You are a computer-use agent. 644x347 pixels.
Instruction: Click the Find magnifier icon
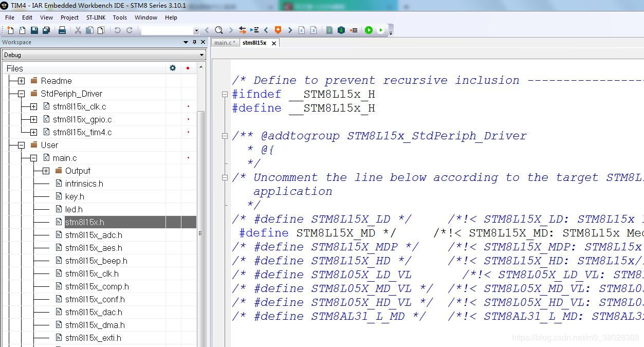[x=219, y=30]
